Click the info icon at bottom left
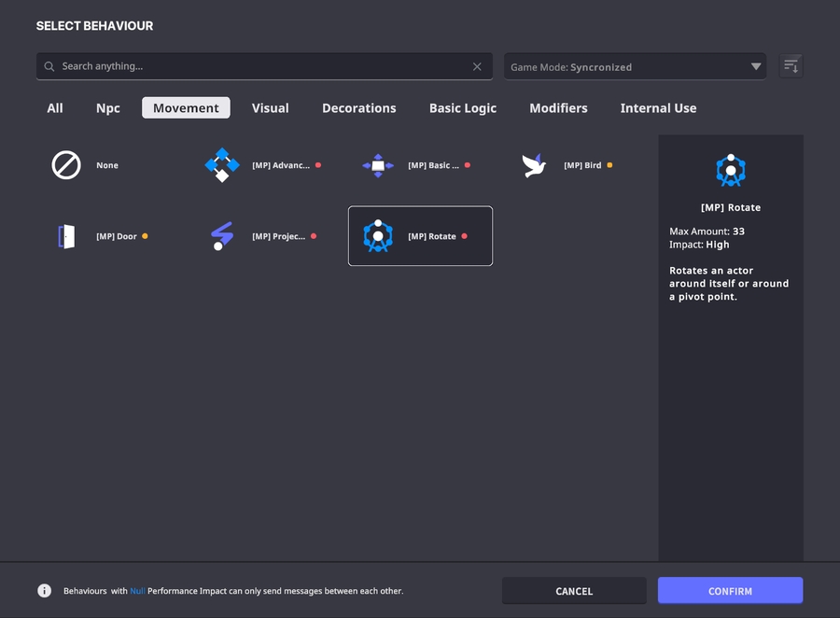Screen dimensions: 840x618 coord(44,591)
